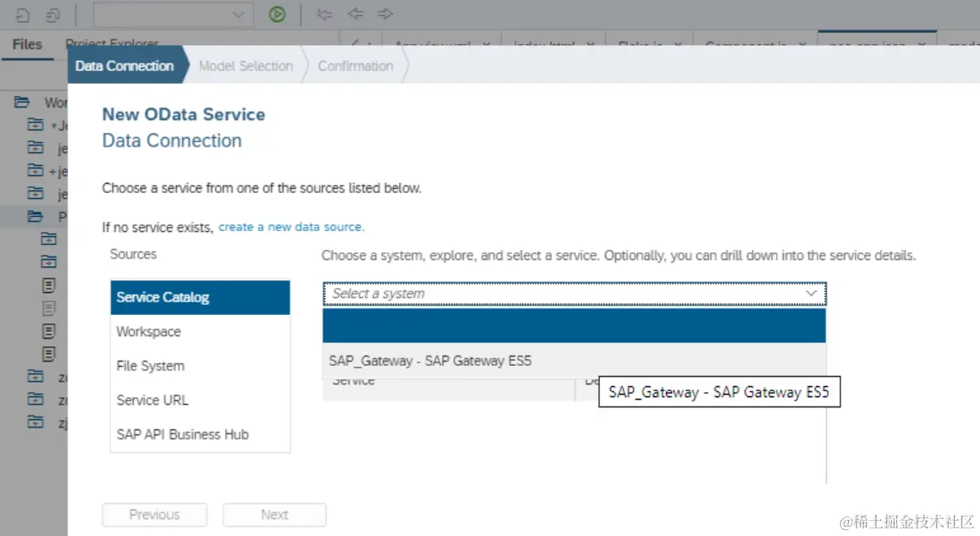Click inside the Select a system field
The width and height of the screenshot is (980, 536).
[x=559, y=294]
